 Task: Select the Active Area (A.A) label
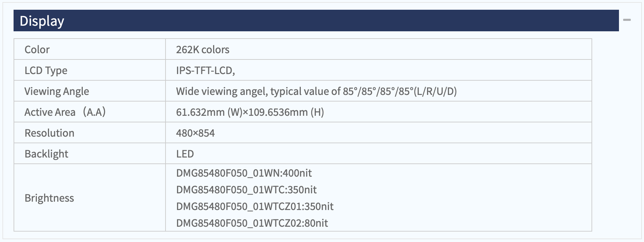65,112
